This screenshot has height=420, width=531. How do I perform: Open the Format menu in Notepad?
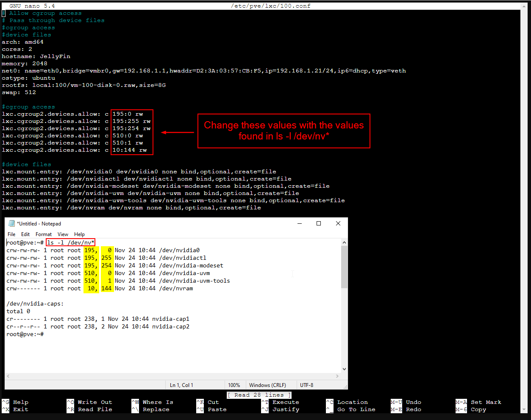click(x=44, y=234)
